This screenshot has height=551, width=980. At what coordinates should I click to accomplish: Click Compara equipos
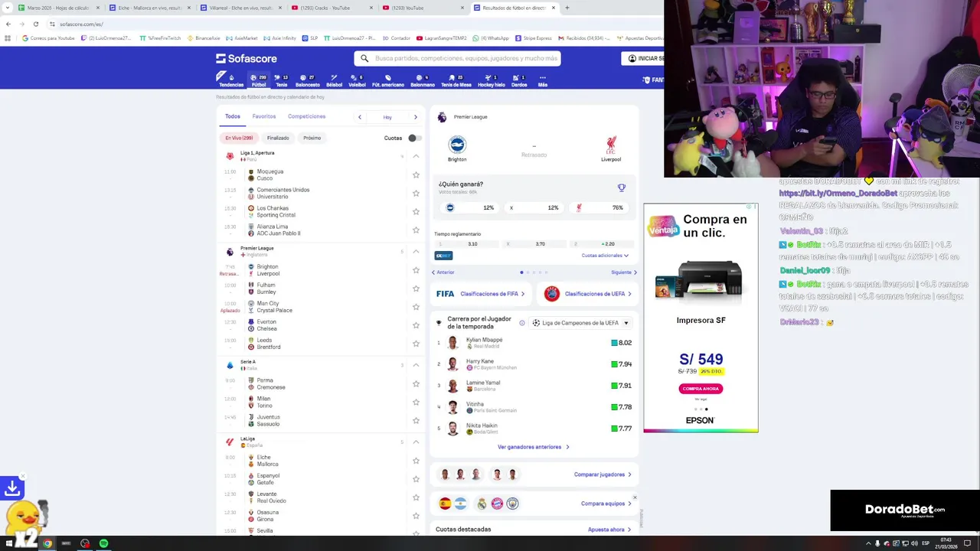pyautogui.click(x=606, y=504)
